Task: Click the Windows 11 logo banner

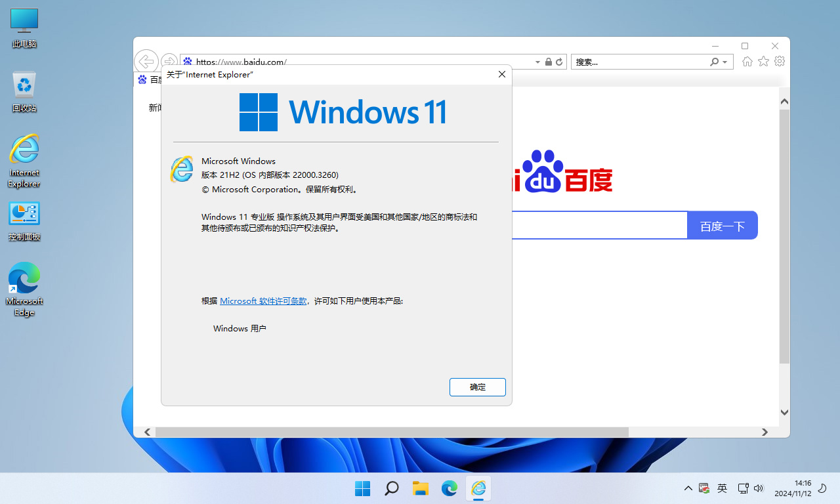Action: 343,112
